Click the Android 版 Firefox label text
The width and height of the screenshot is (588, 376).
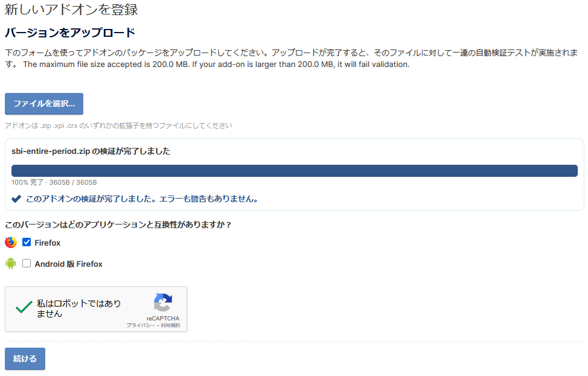click(68, 264)
